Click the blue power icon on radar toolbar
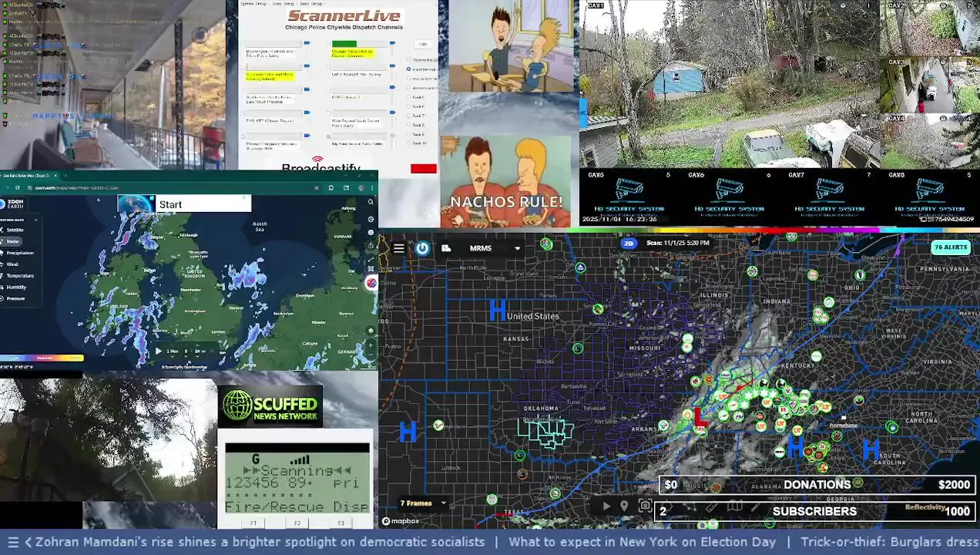 click(x=422, y=248)
